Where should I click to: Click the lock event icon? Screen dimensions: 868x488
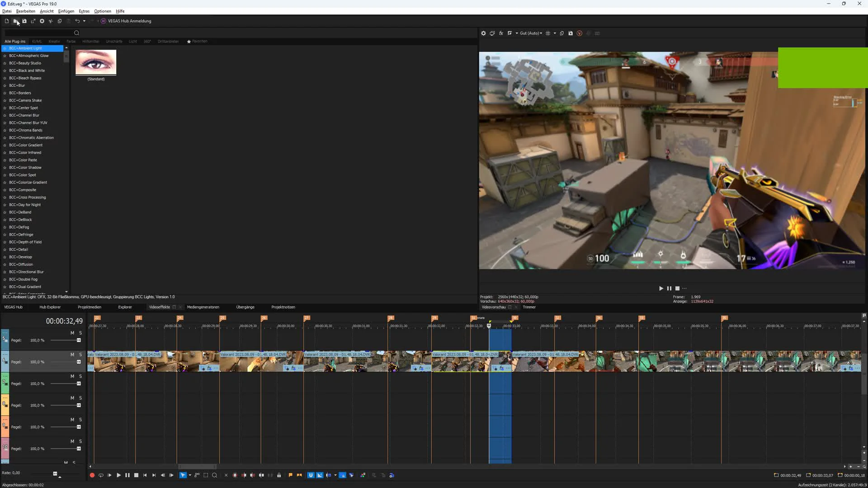[x=279, y=475]
